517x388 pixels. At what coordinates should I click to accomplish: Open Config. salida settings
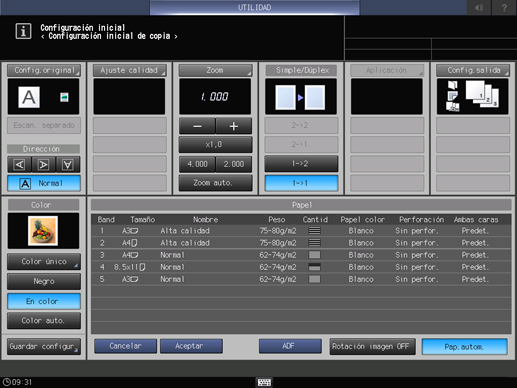(x=473, y=70)
